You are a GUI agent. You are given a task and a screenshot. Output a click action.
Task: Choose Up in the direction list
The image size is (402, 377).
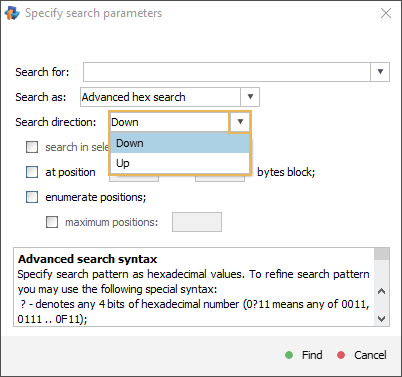[180, 163]
